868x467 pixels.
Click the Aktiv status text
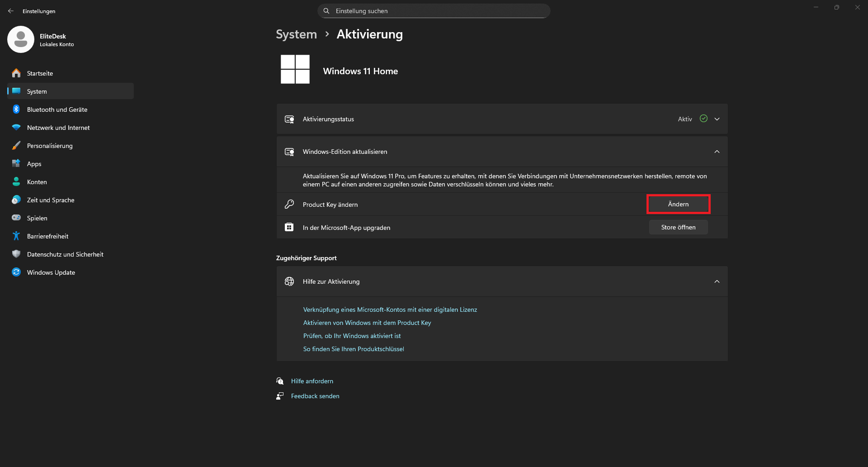click(685, 119)
